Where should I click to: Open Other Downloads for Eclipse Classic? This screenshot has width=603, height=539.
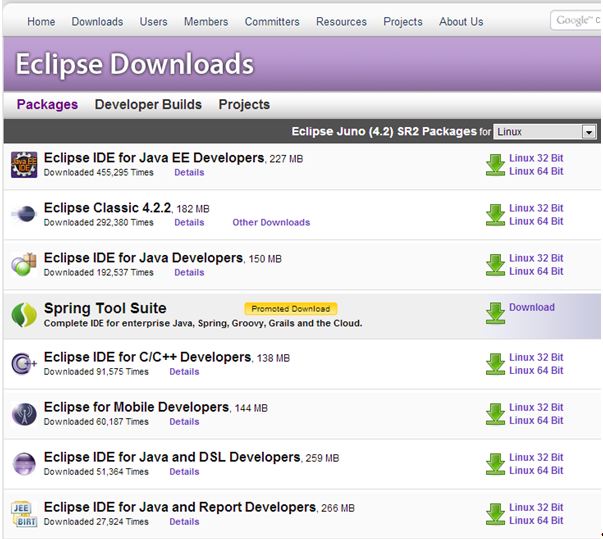[x=271, y=222]
